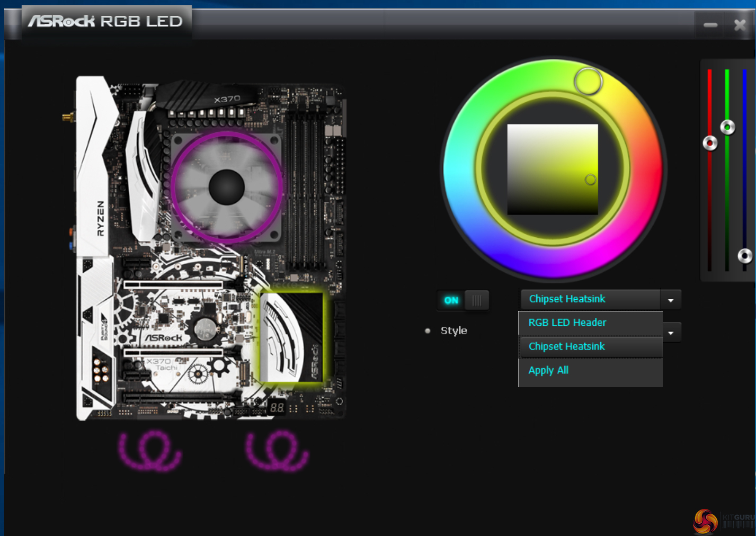Click the ASRock RGB LED title
This screenshot has height=536, width=756.
pos(105,21)
